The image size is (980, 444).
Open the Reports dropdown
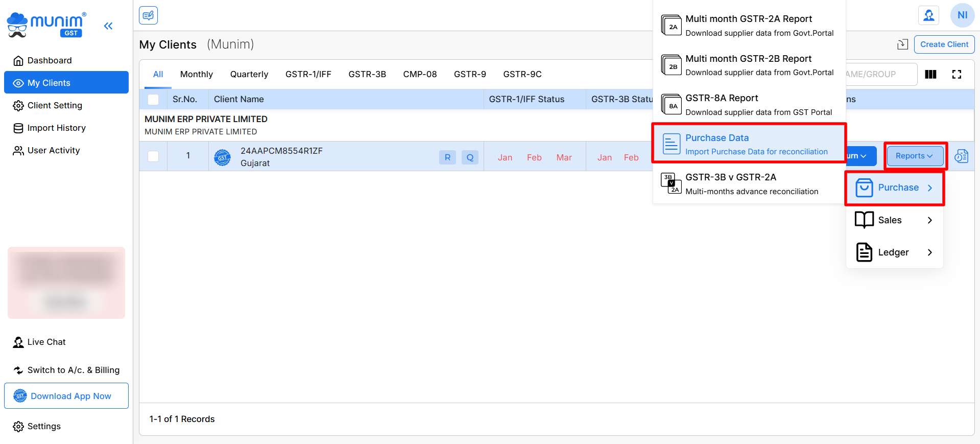(914, 156)
